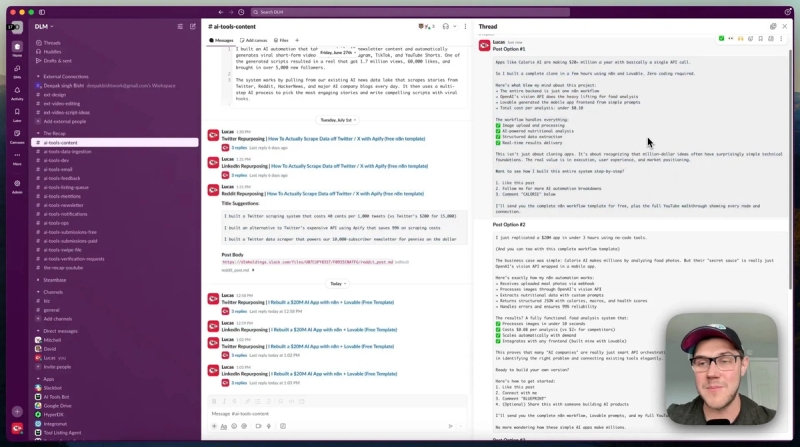The height and width of the screenshot is (447, 800).
Task: Toggle the sidebar panel icon in title bar
Action: [x=42, y=12]
